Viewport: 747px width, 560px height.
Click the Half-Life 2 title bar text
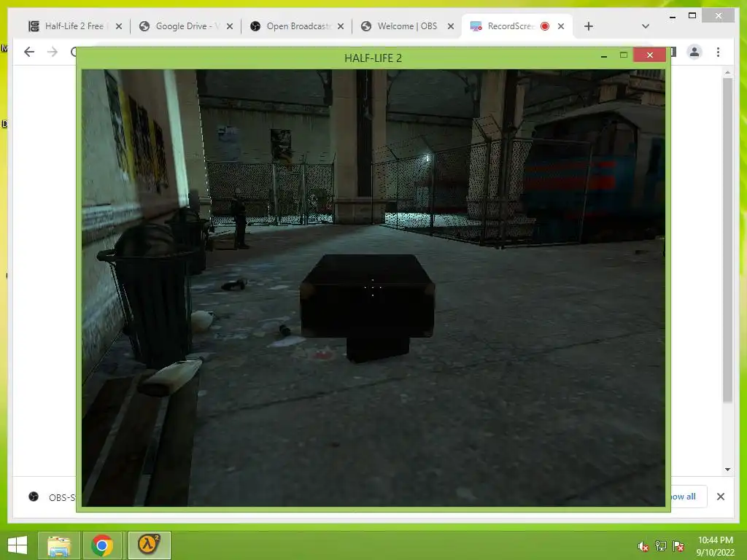[373, 58]
